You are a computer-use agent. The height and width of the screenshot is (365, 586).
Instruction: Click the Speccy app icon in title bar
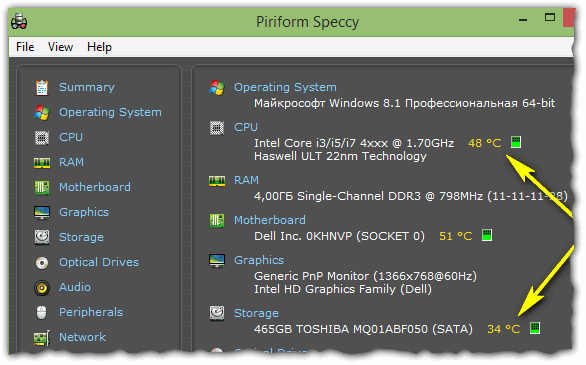point(19,22)
